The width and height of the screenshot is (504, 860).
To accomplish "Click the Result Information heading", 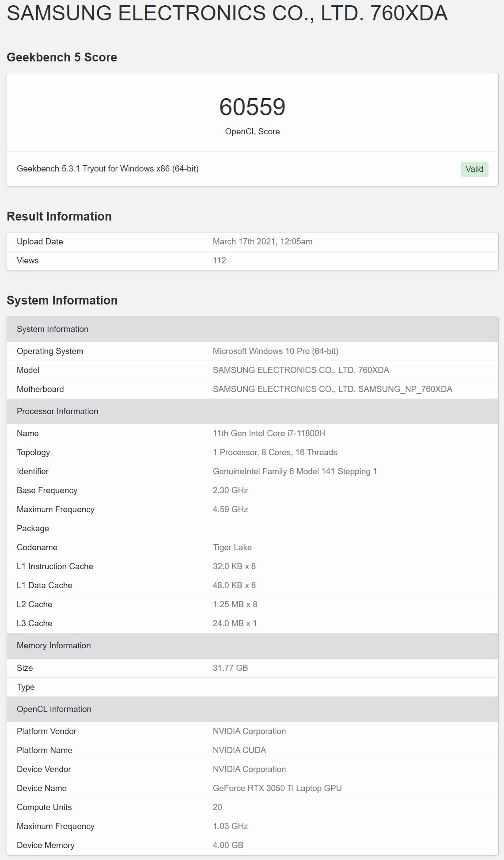I will point(59,217).
